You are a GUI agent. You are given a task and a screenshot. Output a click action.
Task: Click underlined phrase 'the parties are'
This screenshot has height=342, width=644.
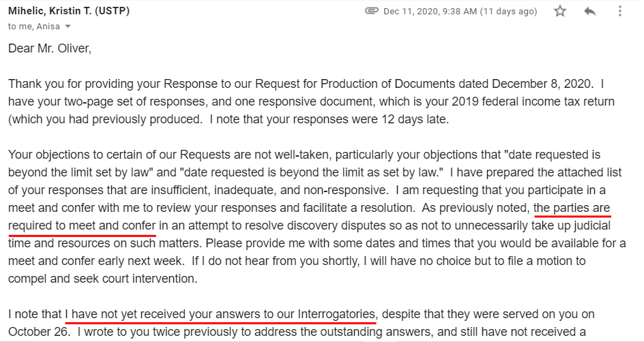pyautogui.click(x=572, y=208)
